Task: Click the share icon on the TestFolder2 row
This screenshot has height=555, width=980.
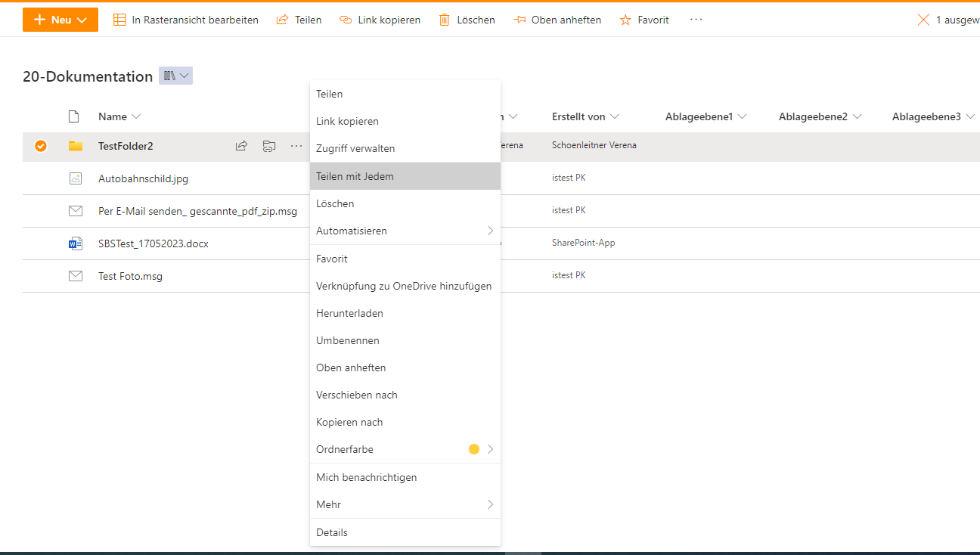Action: pyautogui.click(x=241, y=145)
